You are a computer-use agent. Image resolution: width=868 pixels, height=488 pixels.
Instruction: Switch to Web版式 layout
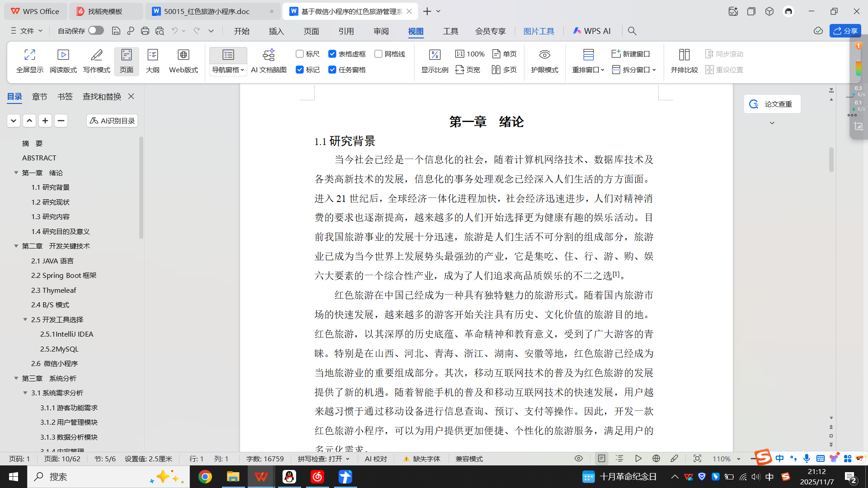coord(183,55)
